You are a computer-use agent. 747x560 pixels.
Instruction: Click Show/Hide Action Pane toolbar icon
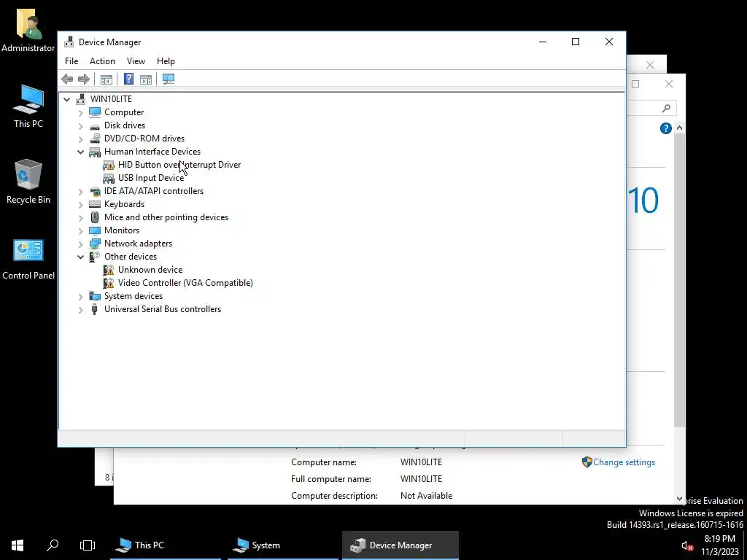pyautogui.click(x=146, y=79)
